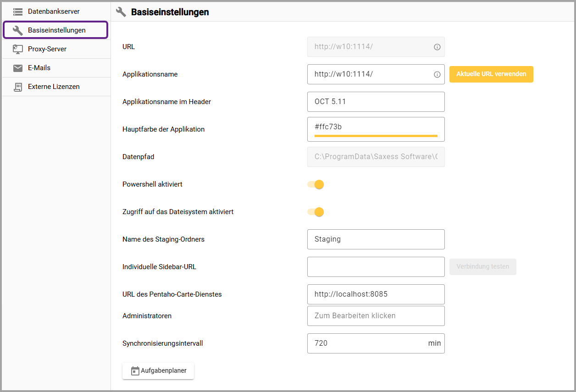Select the Individuelle Sidebar-URL text box
The image size is (576, 392).
[376, 267]
